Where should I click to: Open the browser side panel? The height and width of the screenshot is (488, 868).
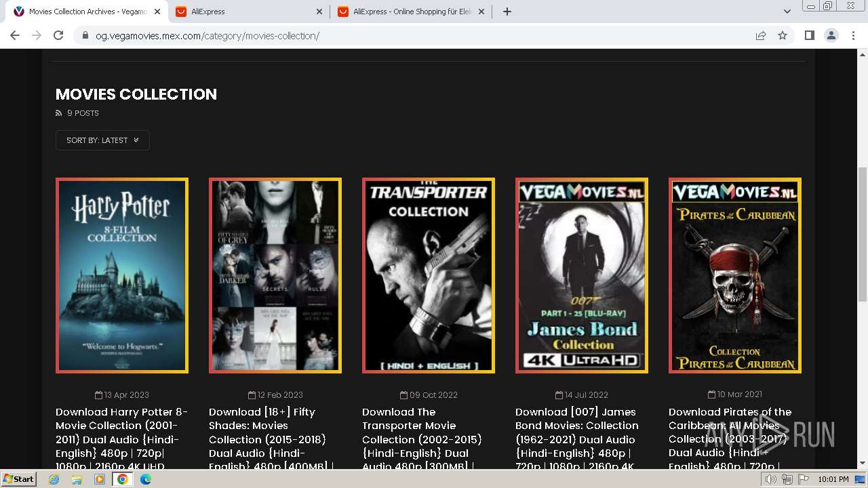(809, 35)
